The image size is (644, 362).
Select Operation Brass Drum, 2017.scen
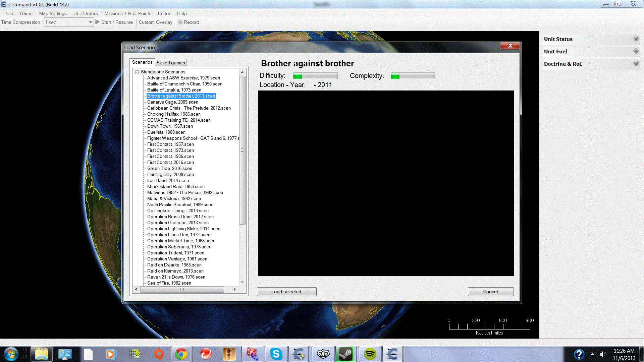point(180,217)
